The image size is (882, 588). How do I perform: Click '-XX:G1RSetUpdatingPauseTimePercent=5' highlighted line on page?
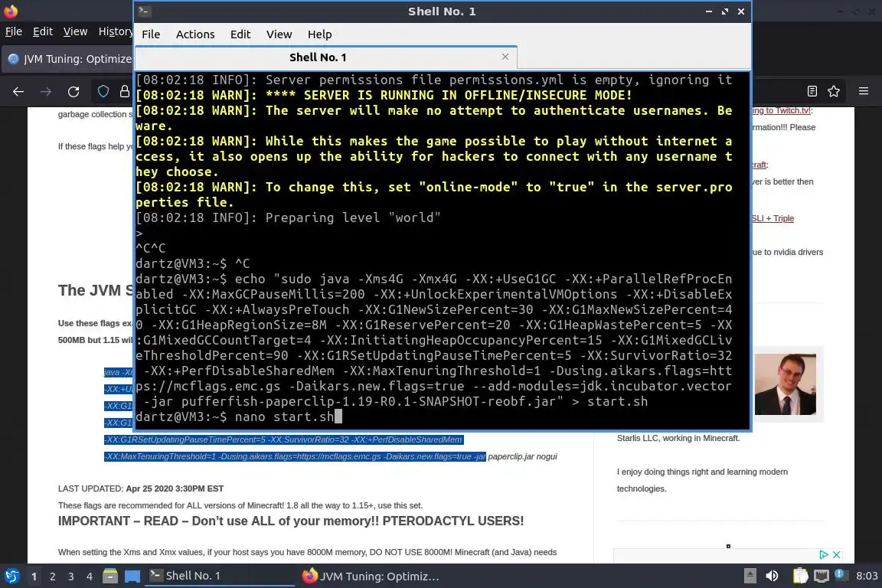click(x=283, y=439)
